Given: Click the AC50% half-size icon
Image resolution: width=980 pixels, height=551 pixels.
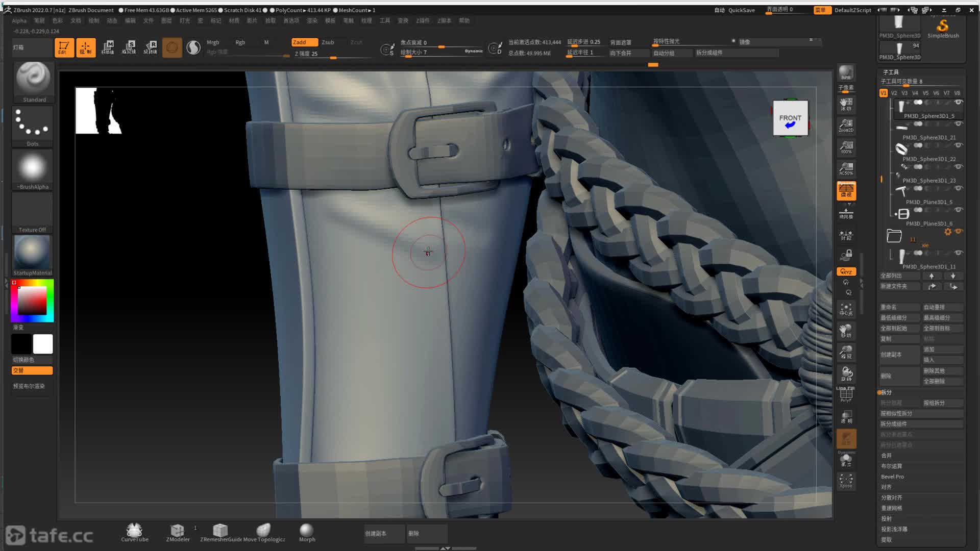Looking at the screenshot, I should tap(846, 169).
